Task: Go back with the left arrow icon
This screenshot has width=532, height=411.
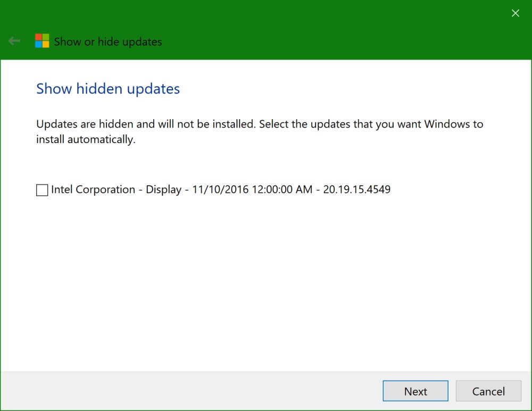Action: (14, 41)
